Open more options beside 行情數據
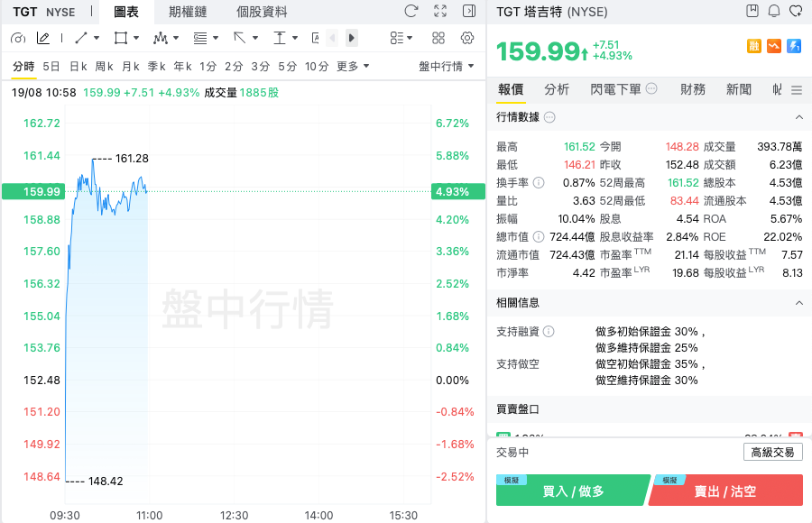Viewport: 812px width, 523px height. (550, 117)
